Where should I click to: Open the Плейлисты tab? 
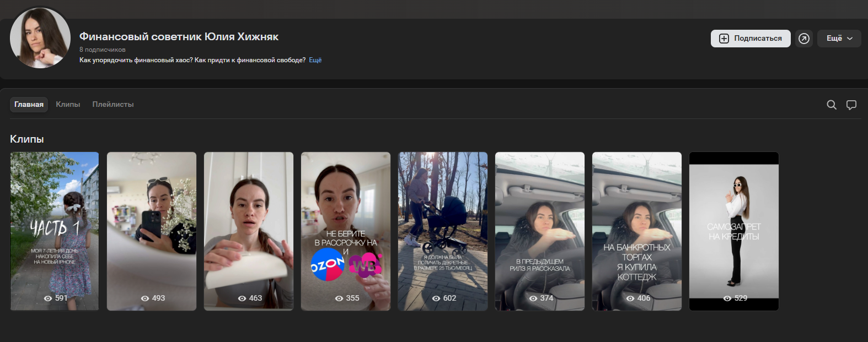point(113,105)
